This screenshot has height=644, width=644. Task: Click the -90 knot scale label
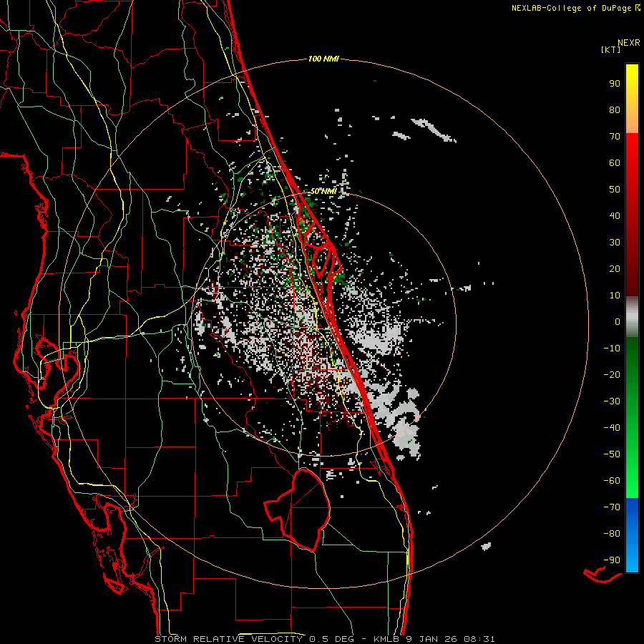coord(612,560)
